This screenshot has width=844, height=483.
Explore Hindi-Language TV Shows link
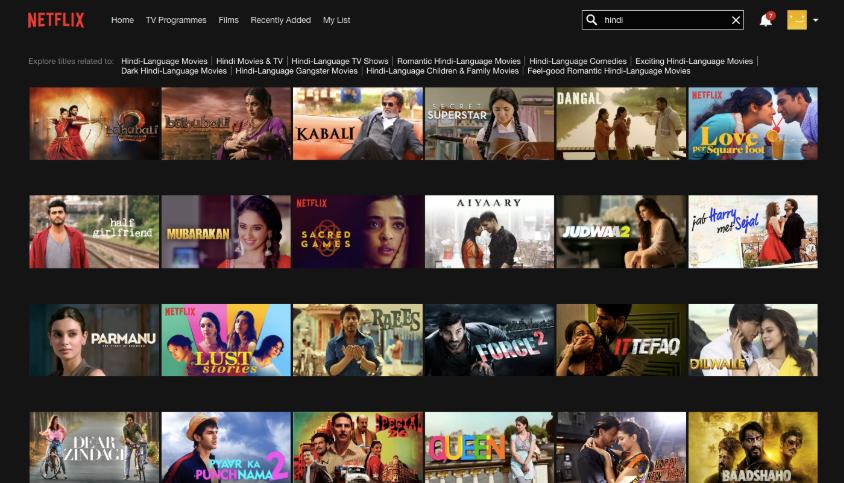[340, 61]
